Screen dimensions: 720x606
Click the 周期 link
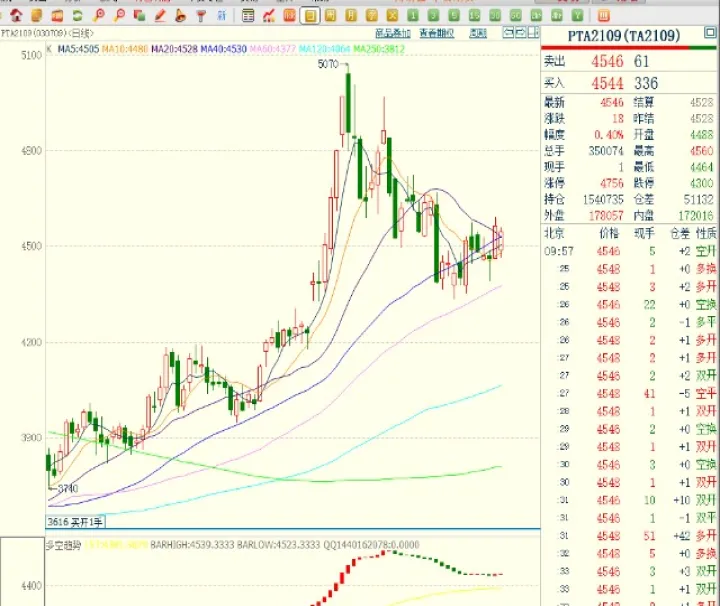coord(478,34)
